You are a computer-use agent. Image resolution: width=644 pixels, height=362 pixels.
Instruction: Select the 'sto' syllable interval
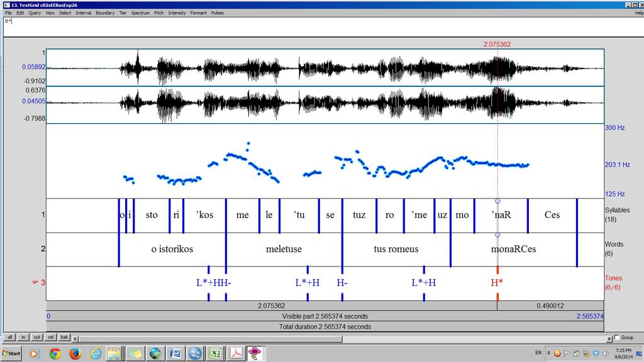pos(152,215)
